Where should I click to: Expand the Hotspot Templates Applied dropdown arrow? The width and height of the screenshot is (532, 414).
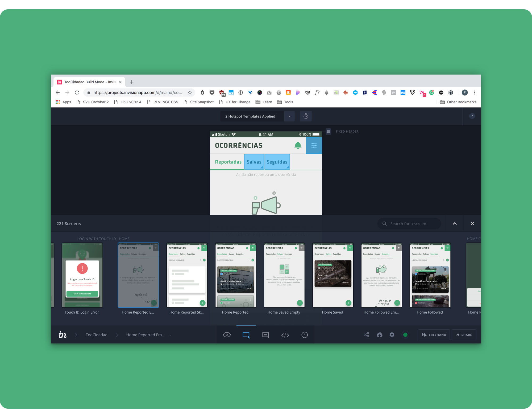pyautogui.click(x=289, y=116)
